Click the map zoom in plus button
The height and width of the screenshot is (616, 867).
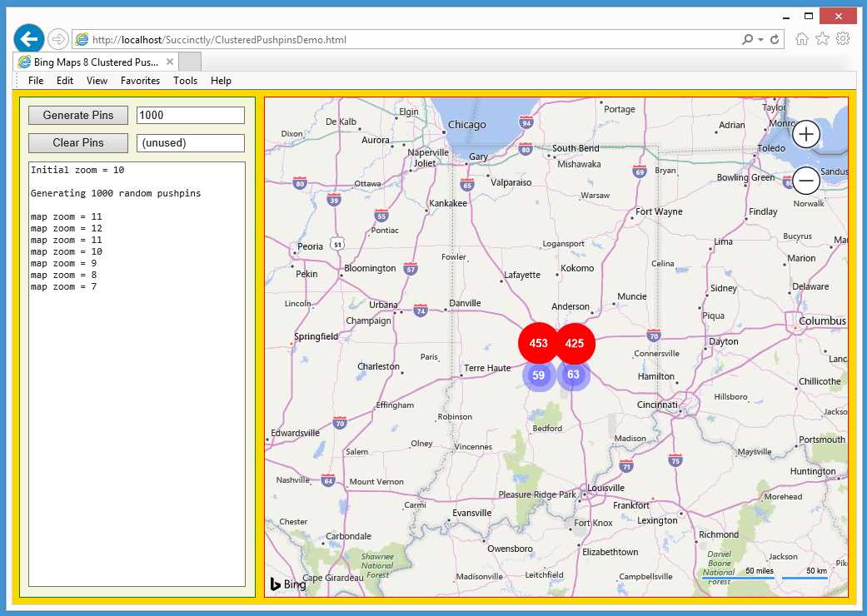(805, 134)
